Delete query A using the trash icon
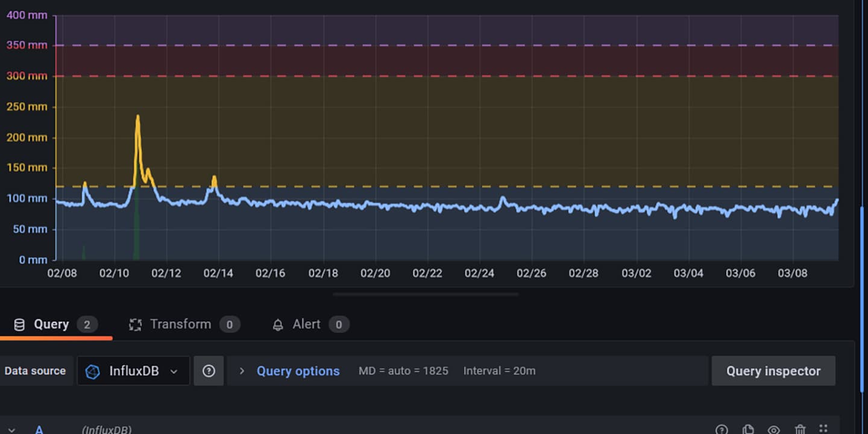 800,429
